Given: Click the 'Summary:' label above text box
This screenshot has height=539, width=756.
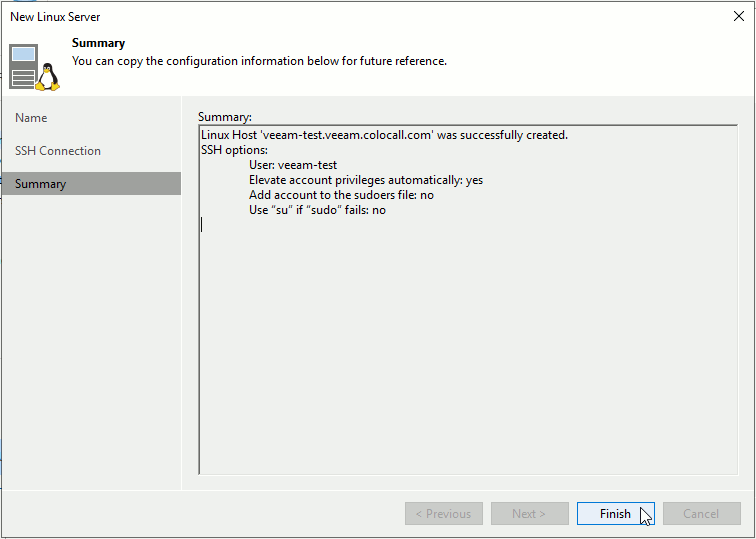Looking at the screenshot, I should pyautogui.click(x=225, y=117).
